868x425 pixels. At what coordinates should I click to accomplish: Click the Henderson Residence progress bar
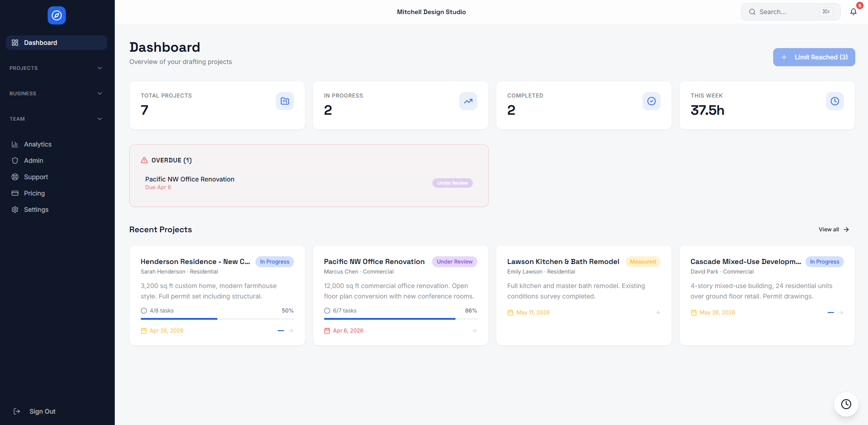(217, 319)
